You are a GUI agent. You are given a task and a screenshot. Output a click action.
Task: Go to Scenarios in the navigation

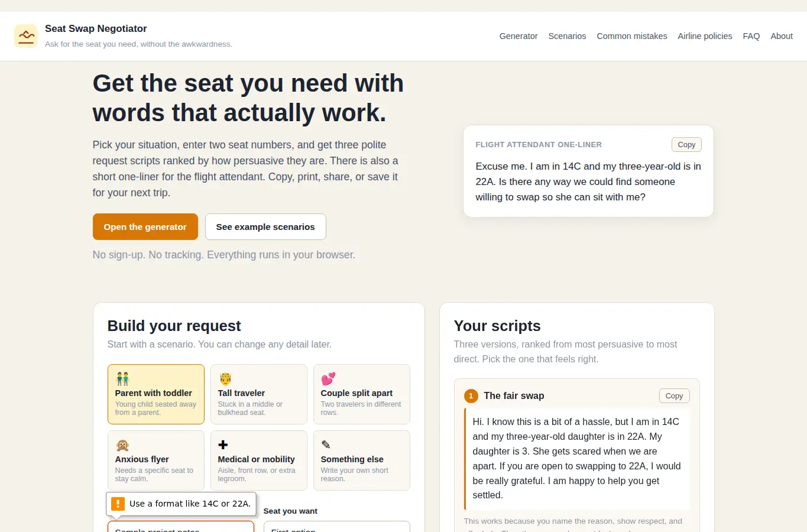[x=567, y=36]
